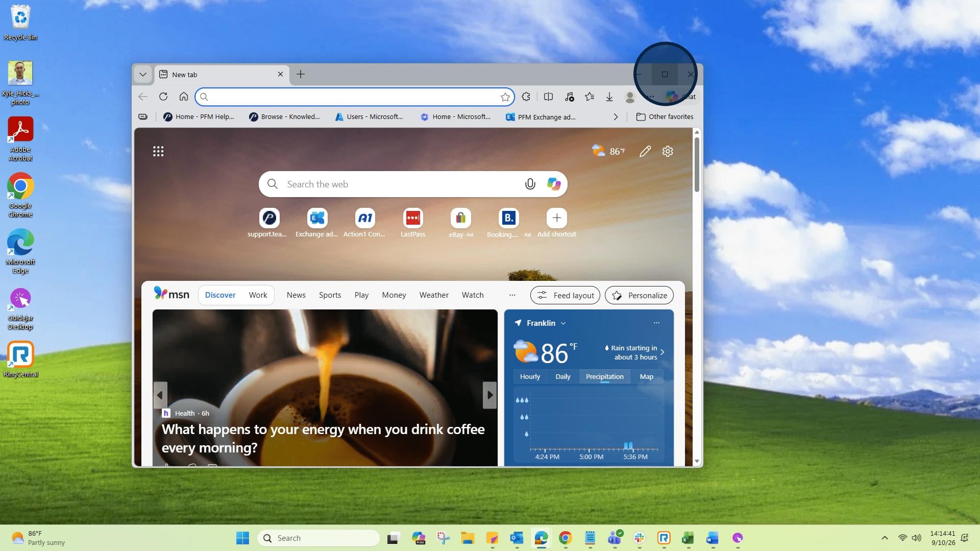The height and width of the screenshot is (551, 980).
Task: Add this page to favorites star
Action: [x=505, y=97]
